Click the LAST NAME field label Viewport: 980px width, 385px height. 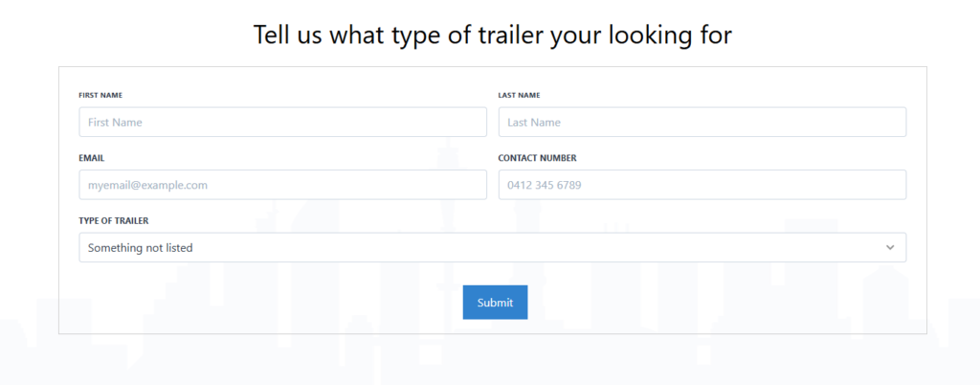pyautogui.click(x=519, y=96)
